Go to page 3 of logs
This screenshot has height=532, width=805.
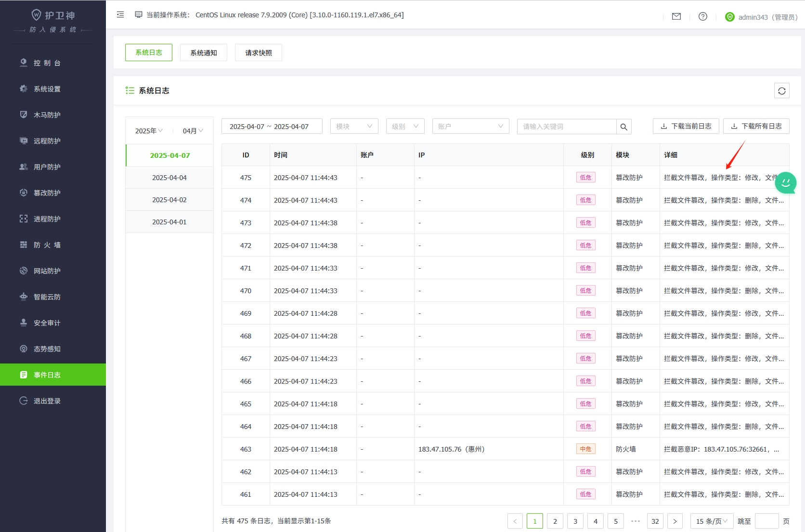[575, 521]
